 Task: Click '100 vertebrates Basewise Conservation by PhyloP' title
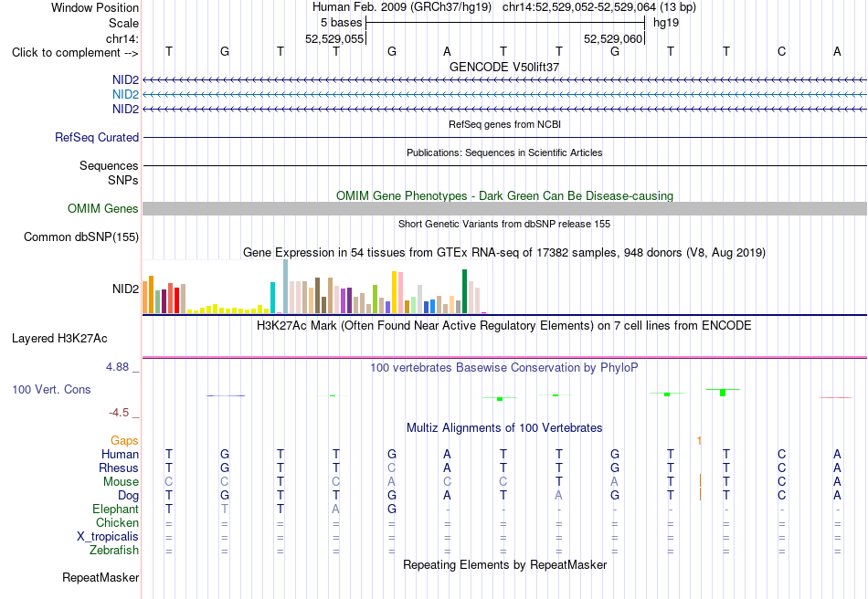point(504,368)
